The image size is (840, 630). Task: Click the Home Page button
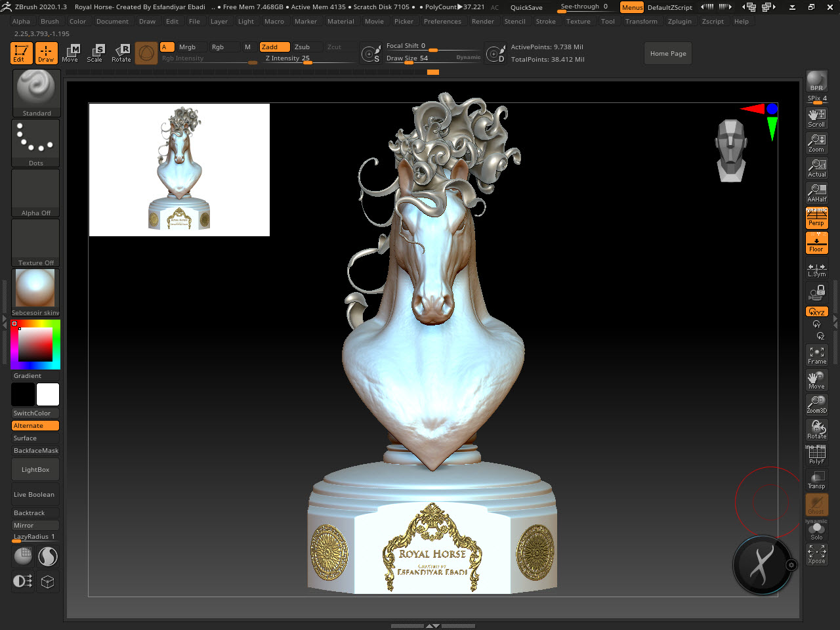pos(668,54)
